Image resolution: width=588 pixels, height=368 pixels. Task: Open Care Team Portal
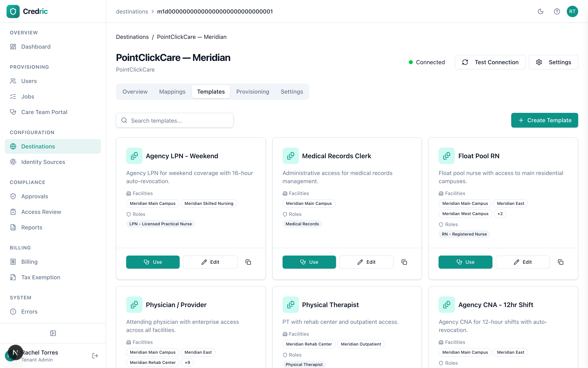tap(53, 112)
